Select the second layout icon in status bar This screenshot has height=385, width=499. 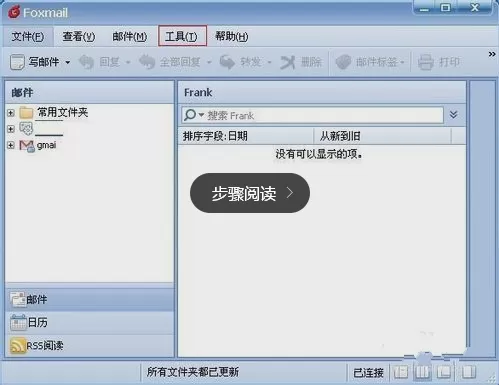coord(422,372)
